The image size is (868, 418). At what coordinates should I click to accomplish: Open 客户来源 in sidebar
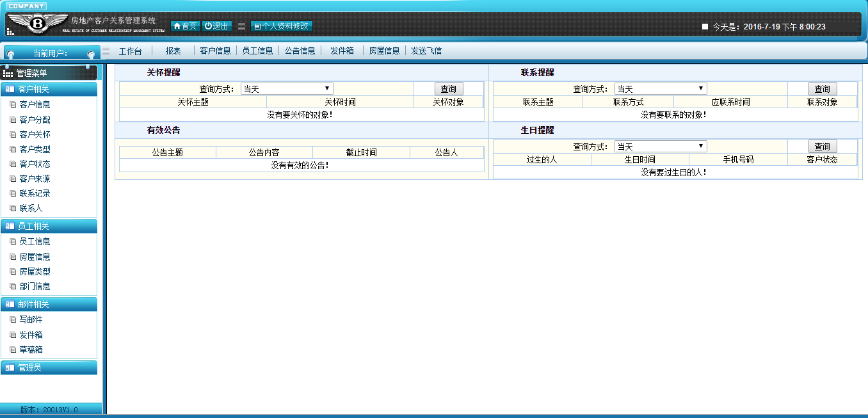click(x=35, y=179)
